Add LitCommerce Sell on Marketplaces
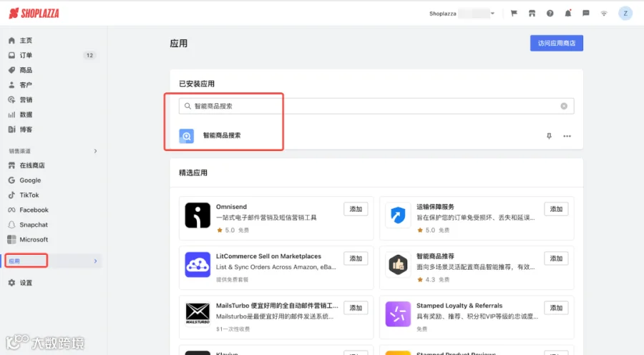This screenshot has width=644, height=355. click(x=356, y=258)
